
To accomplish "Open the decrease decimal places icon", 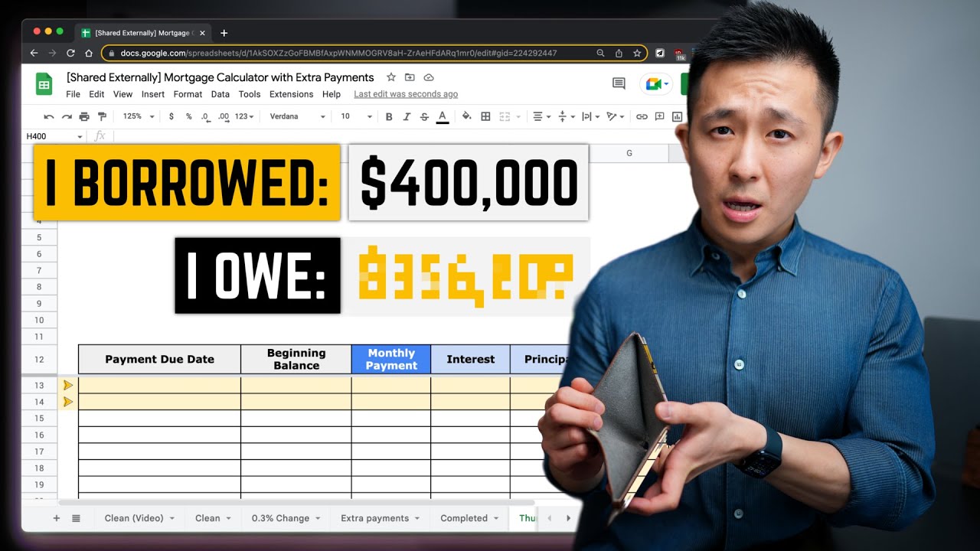I will pos(205,116).
